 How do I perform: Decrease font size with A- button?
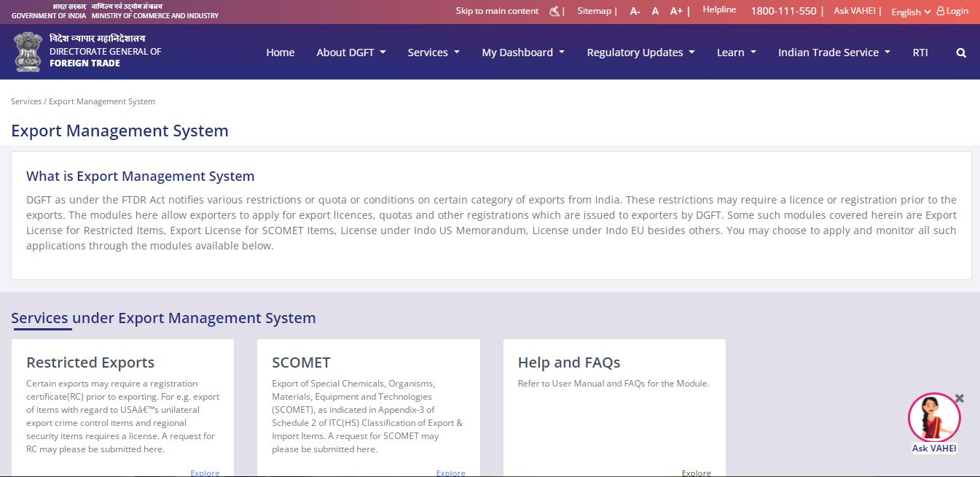pyautogui.click(x=635, y=11)
